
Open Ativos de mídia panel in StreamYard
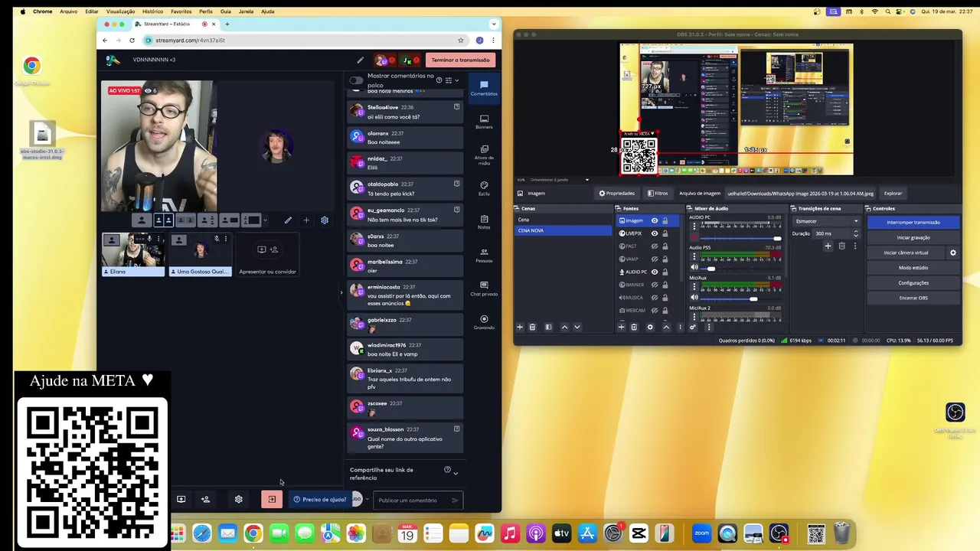click(484, 155)
